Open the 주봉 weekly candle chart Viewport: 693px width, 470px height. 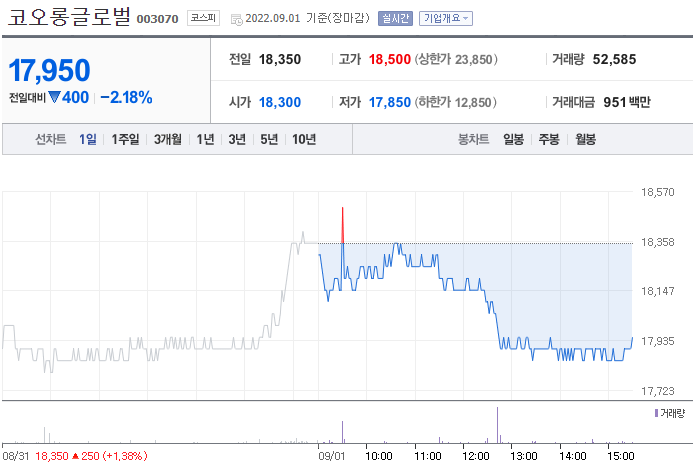pos(549,139)
